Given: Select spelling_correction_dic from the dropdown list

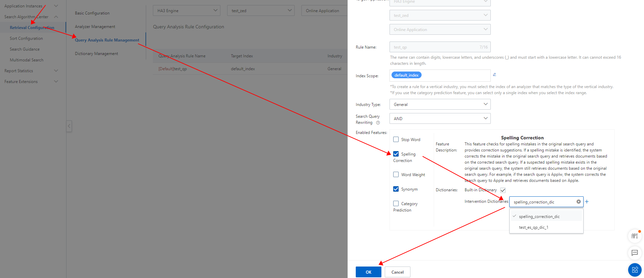Looking at the screenshot, I should pyautogui.click(x=546, y=216).
